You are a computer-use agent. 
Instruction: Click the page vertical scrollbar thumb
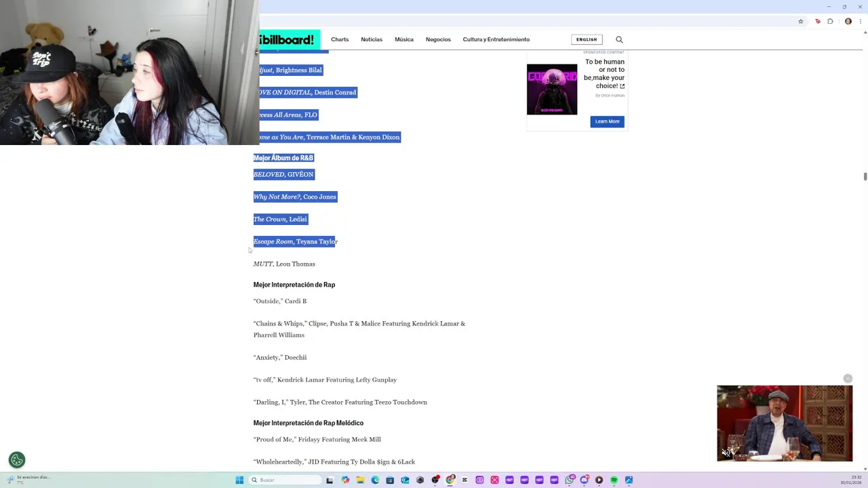865,176
